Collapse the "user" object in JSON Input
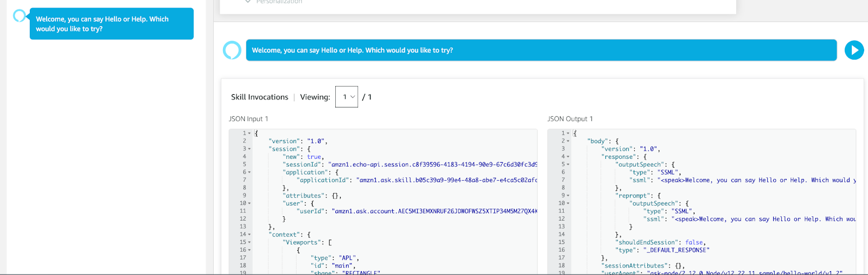Image resolution: width=868 pixels, height=275 pixels. (x=250, y=203)
